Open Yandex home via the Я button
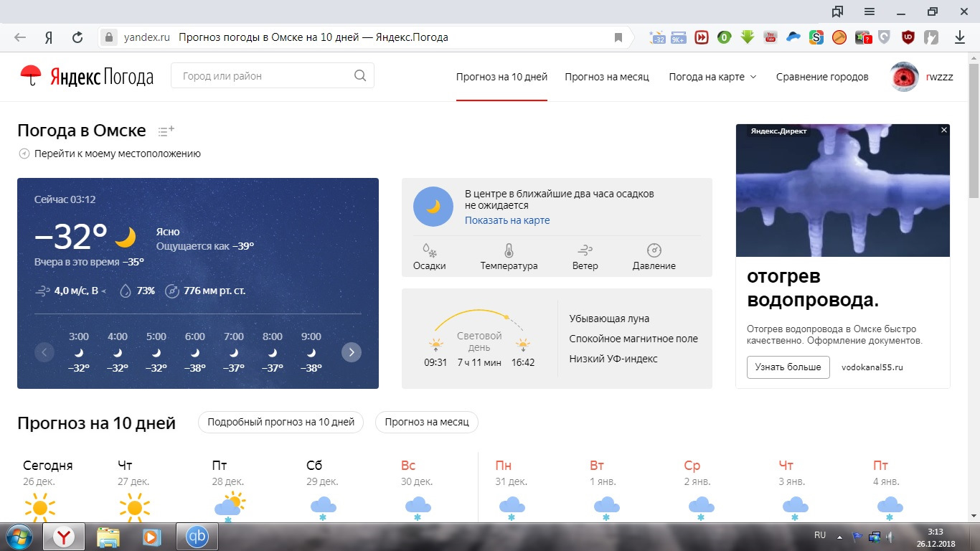Screen dimensions: 980x551 point(49,37)
